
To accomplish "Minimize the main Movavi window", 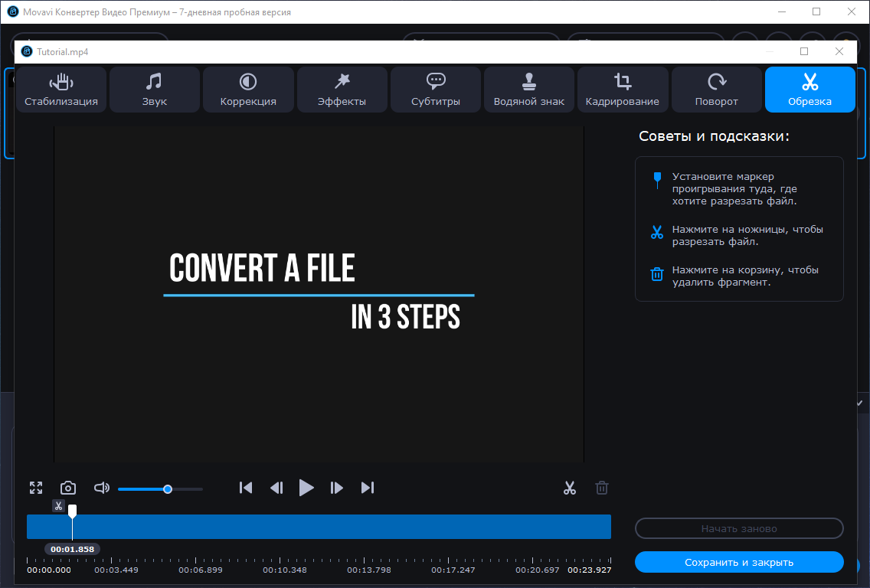I will 782,11.
